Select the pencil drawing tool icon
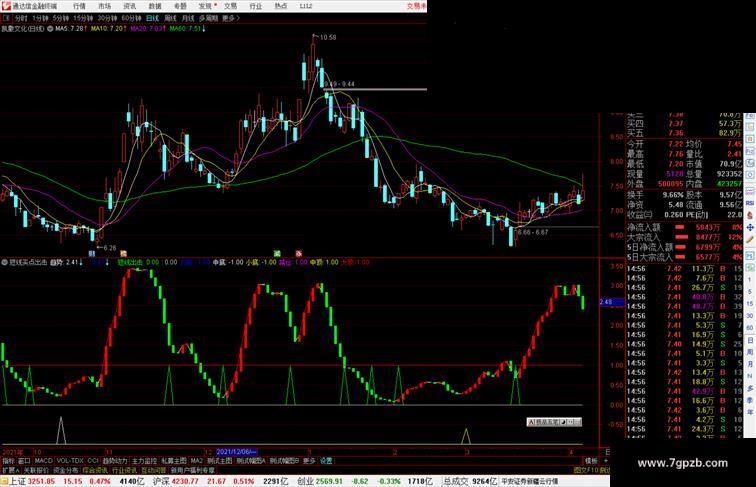 coord(750,239)
